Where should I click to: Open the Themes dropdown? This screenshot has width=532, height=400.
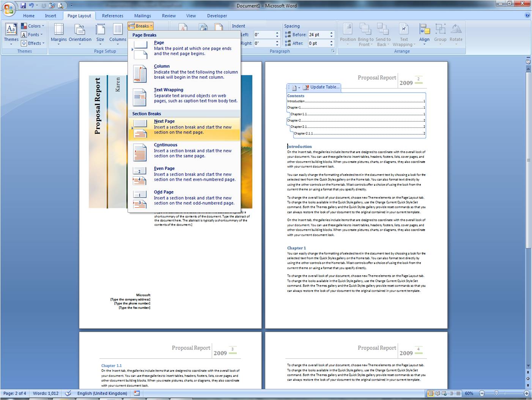pos(11,34)
